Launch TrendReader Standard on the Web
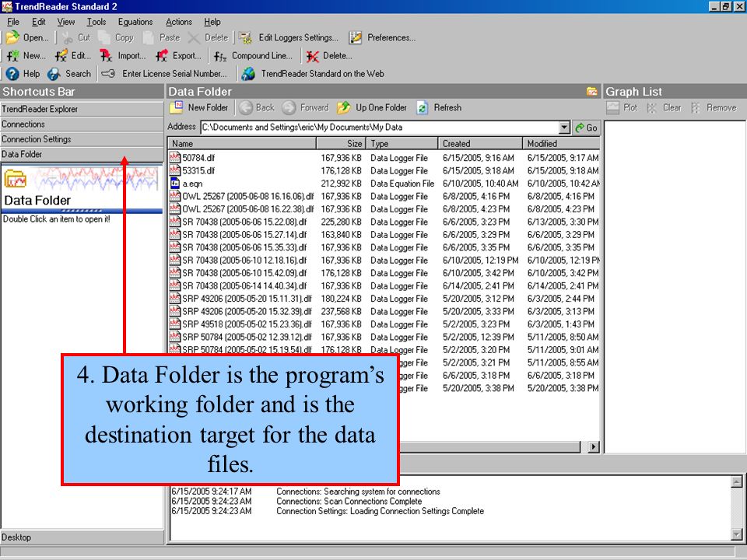The image size is (747, 560). 313,74
